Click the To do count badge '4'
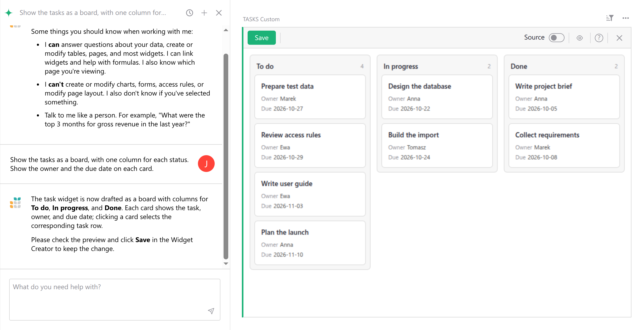This screenshot has height=330, width=644. (362, 66)
